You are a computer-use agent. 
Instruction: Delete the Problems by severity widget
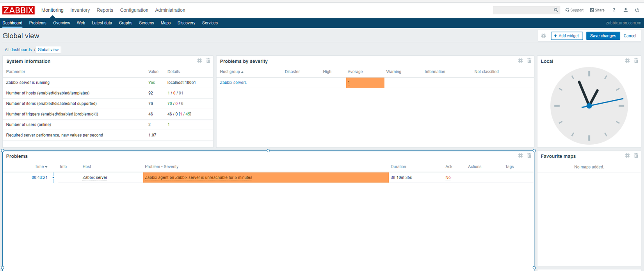pyautogui.click(x=529, y=61)
